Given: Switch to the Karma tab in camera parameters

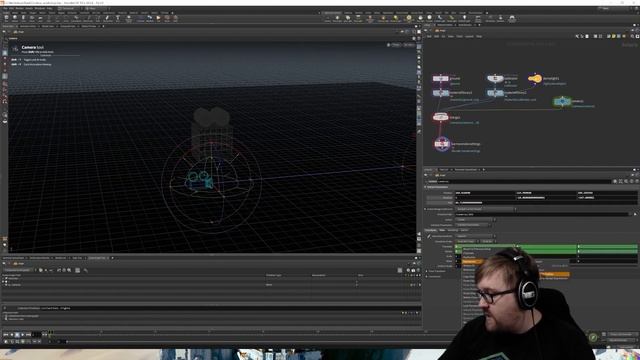Looking at the screenshot, I should coord(464,230).
